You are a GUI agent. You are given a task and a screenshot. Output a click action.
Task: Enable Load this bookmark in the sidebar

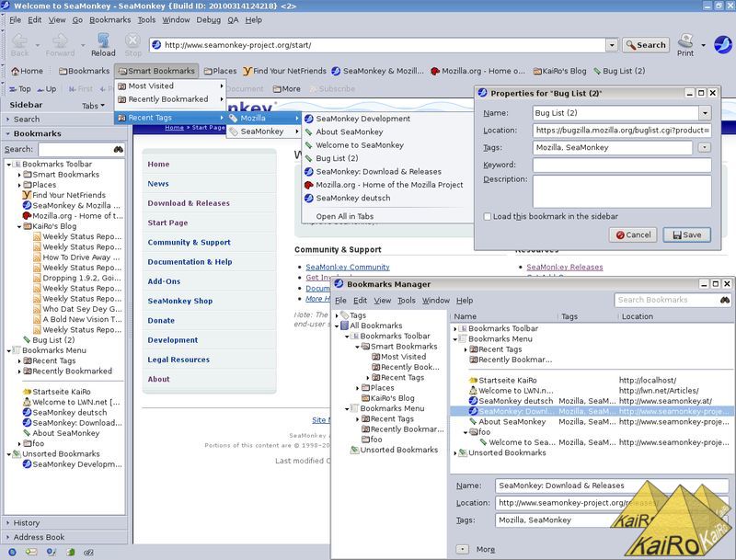(x=488, y=217)
